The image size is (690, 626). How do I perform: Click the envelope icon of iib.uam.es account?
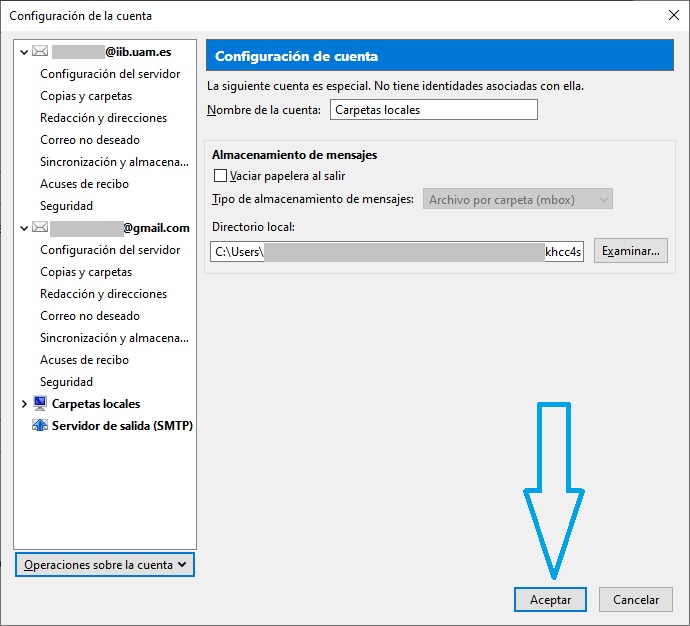40,52
